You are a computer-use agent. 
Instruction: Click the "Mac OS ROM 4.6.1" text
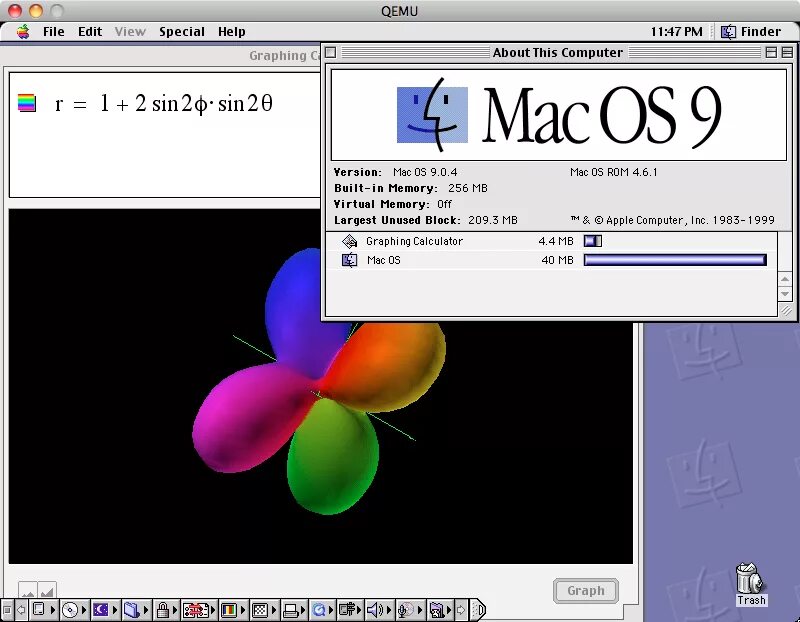(614, 172)
